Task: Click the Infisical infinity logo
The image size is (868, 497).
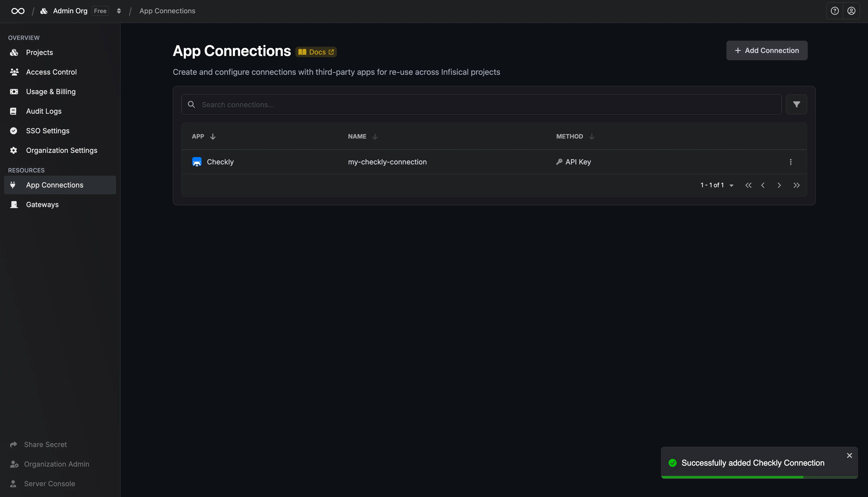Action: [x=18, y=11]
